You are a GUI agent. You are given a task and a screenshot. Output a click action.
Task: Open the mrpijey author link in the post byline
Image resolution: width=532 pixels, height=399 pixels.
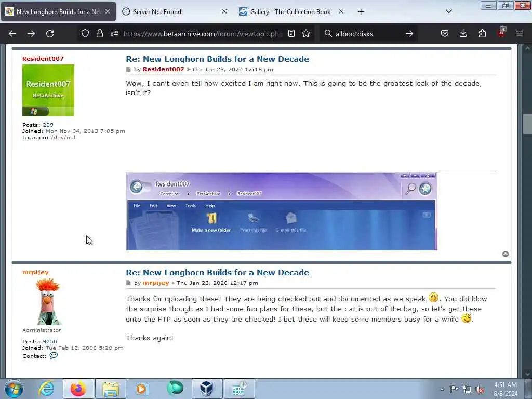156,283
